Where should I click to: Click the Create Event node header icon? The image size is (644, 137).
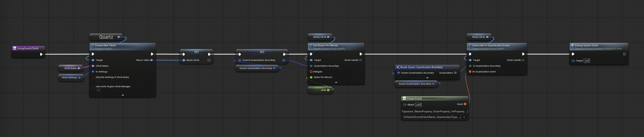[x=404, y=98]
